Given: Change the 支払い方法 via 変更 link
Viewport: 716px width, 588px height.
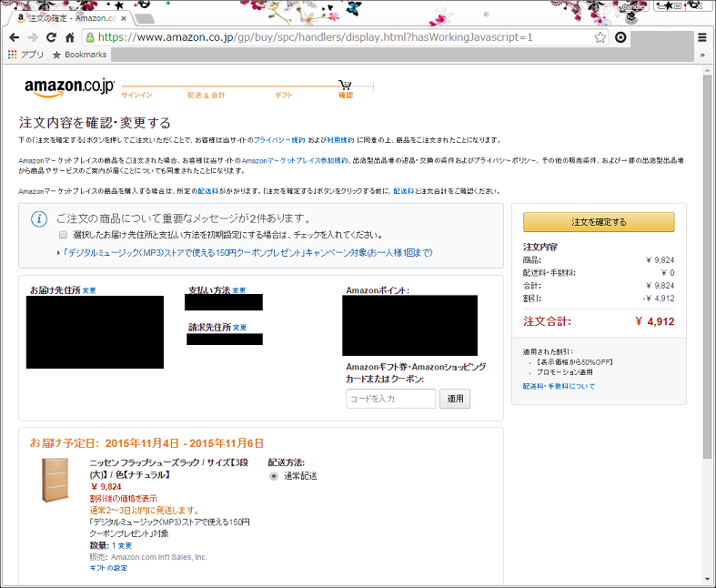Looking at the screenshot, I should [x=239, y=290].
